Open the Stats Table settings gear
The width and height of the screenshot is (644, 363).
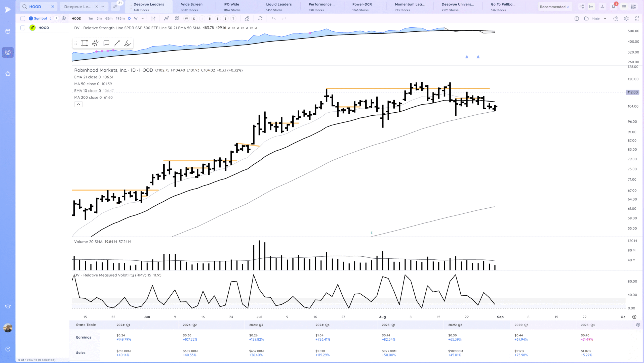pos(638,325)
